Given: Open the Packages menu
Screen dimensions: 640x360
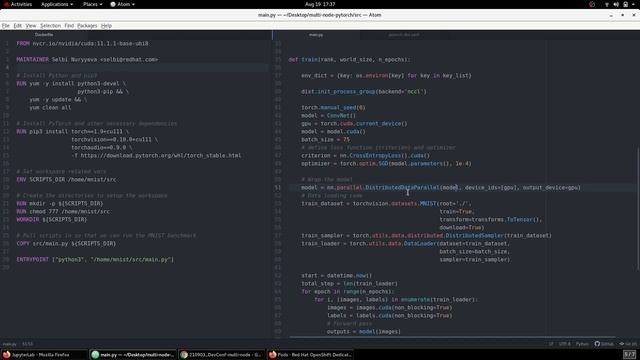Looking at the screenshot, I should click(87, 26).
